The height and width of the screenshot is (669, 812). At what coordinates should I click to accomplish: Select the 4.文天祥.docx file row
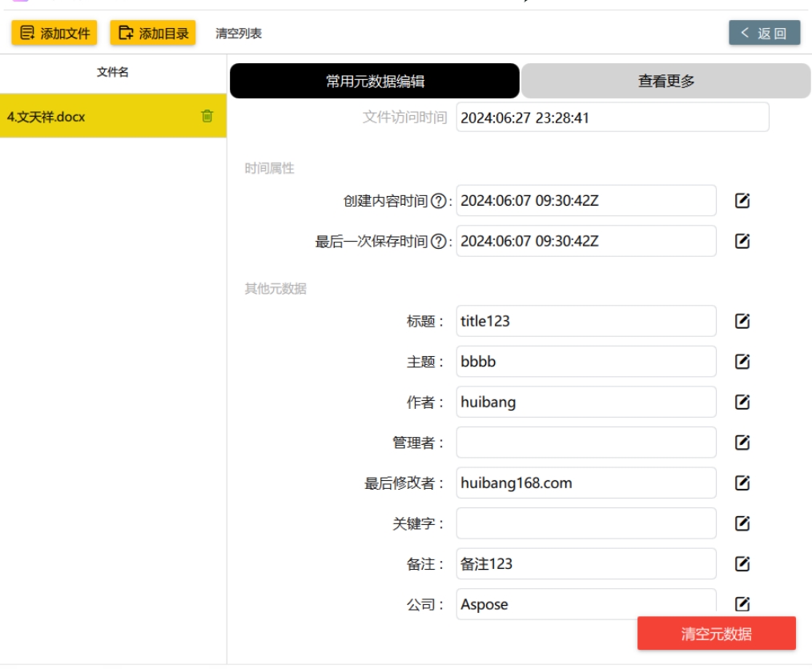point(113,116)
